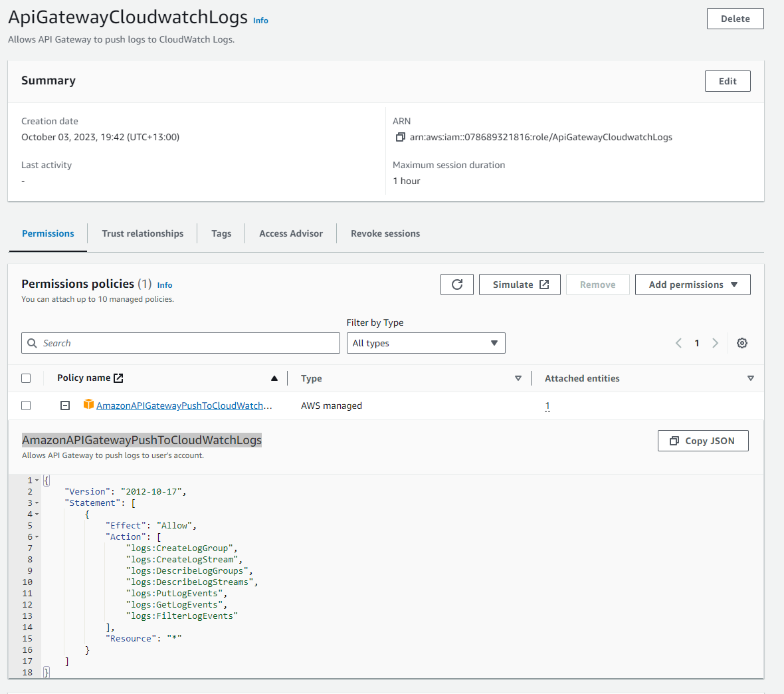The height and width of the screenshot is (694, 784).
Task: Click the Copy JSON button
Action: 703,441
